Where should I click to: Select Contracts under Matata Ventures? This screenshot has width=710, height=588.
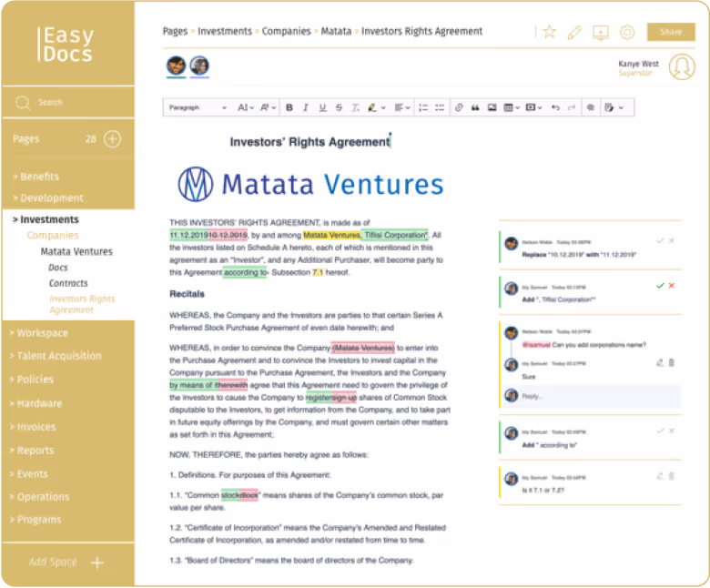tap(68, 283)
